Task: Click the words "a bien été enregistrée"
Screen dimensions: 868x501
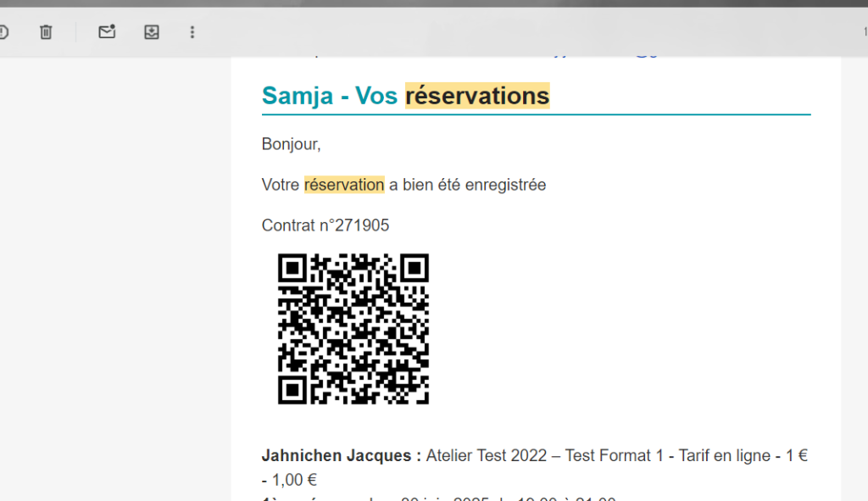Action: (467, 185)
